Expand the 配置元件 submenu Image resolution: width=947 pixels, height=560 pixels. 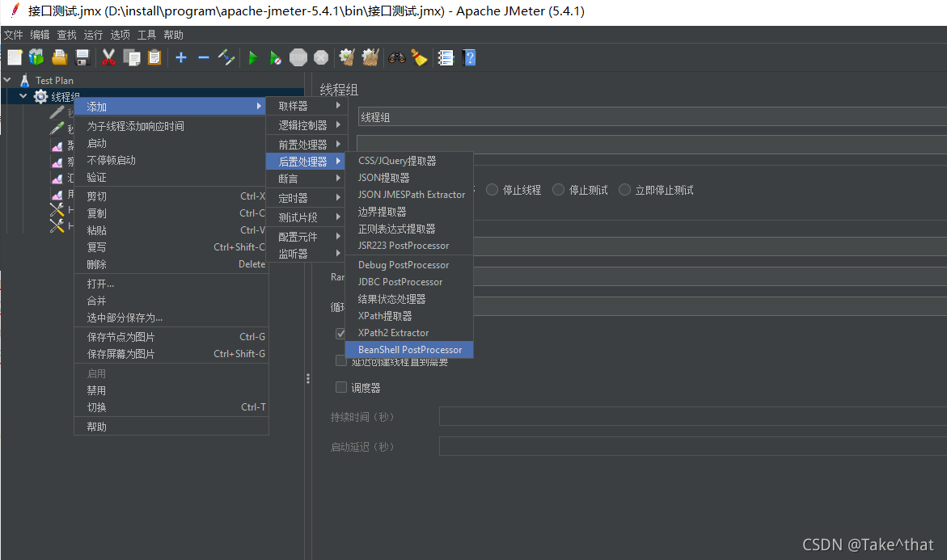point(306,237)
